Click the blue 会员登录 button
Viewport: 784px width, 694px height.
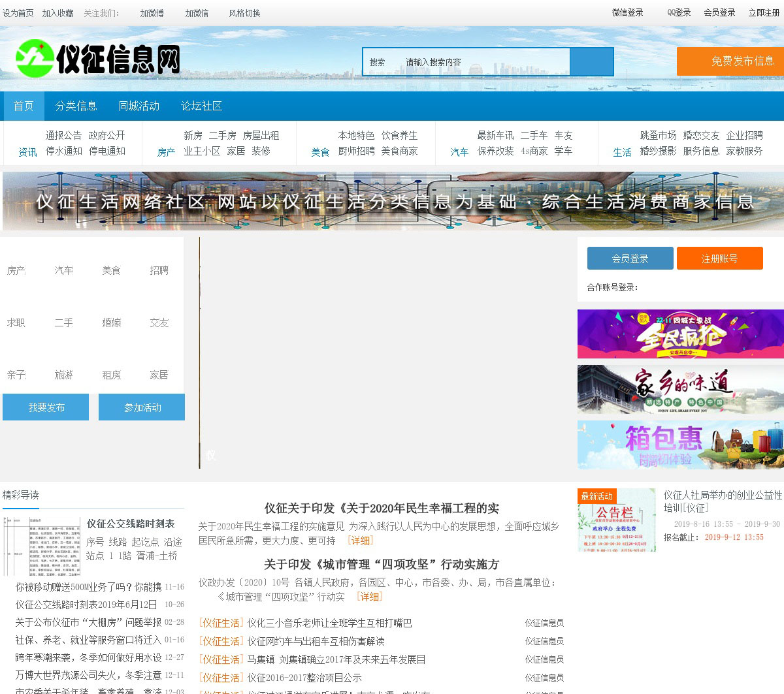(630, 259)
